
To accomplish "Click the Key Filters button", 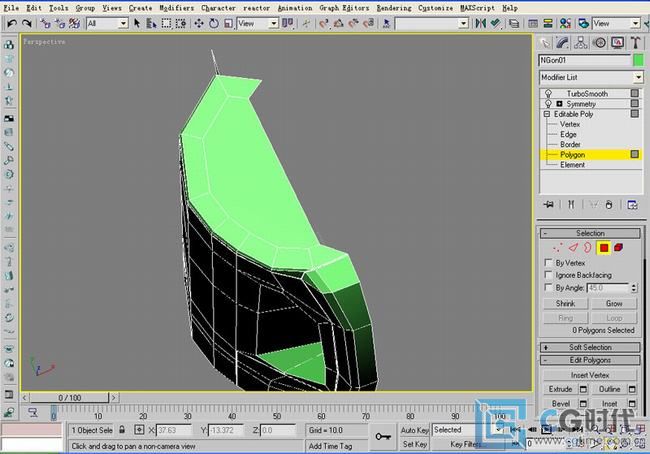I will coord(466,444).
